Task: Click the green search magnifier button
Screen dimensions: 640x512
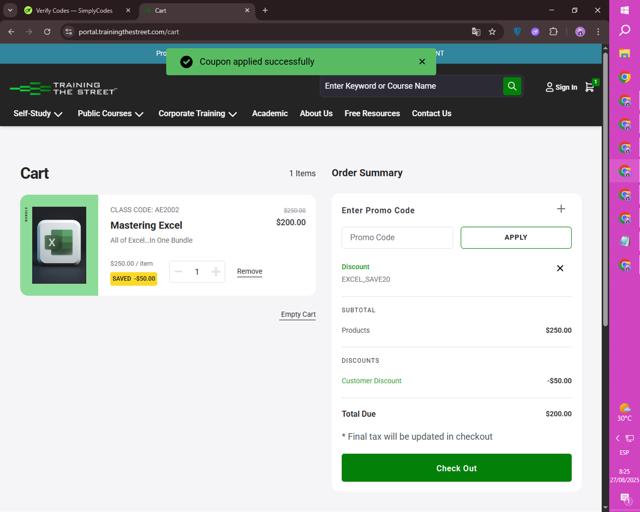Action: [512, 86]
